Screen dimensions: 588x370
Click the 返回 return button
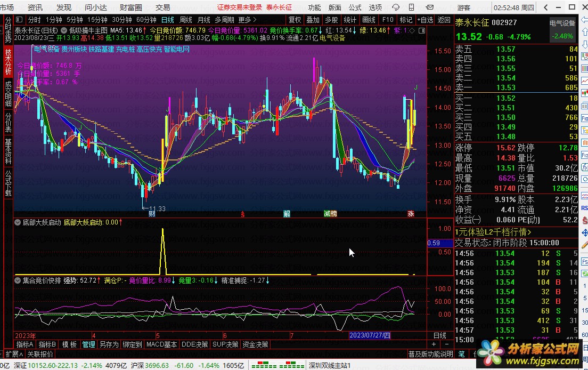(x=444, y=20)
